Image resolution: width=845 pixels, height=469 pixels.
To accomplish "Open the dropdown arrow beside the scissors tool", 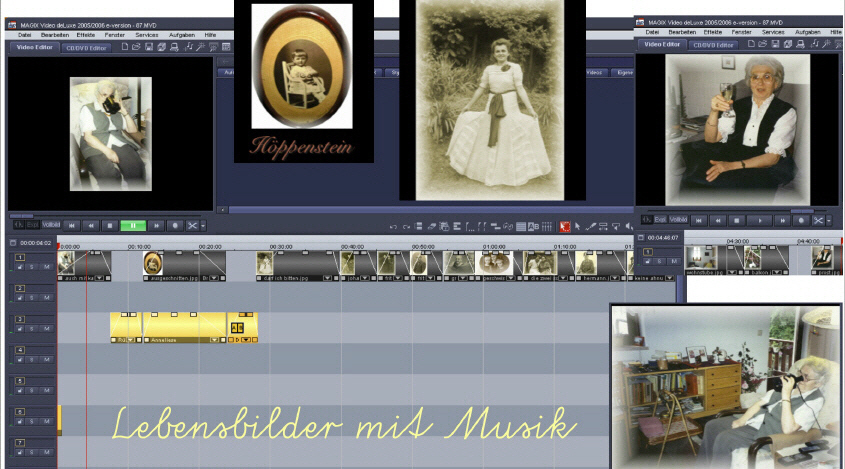I will 203,226.
